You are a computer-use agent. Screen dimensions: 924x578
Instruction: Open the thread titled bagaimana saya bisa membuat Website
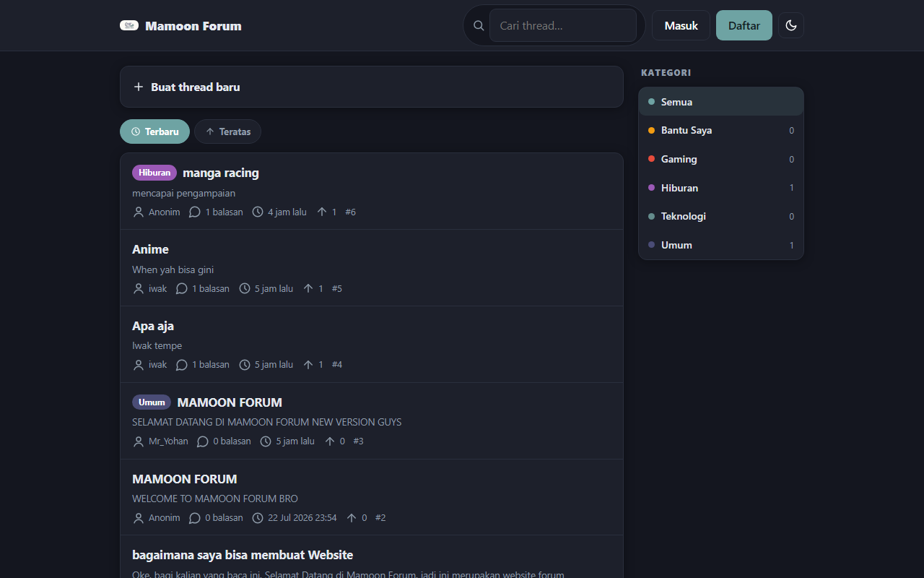tap(243, 555)
